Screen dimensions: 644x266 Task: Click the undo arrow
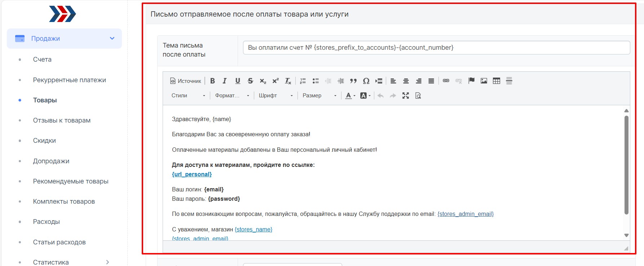pyautogui.click(x=380, y=96)
